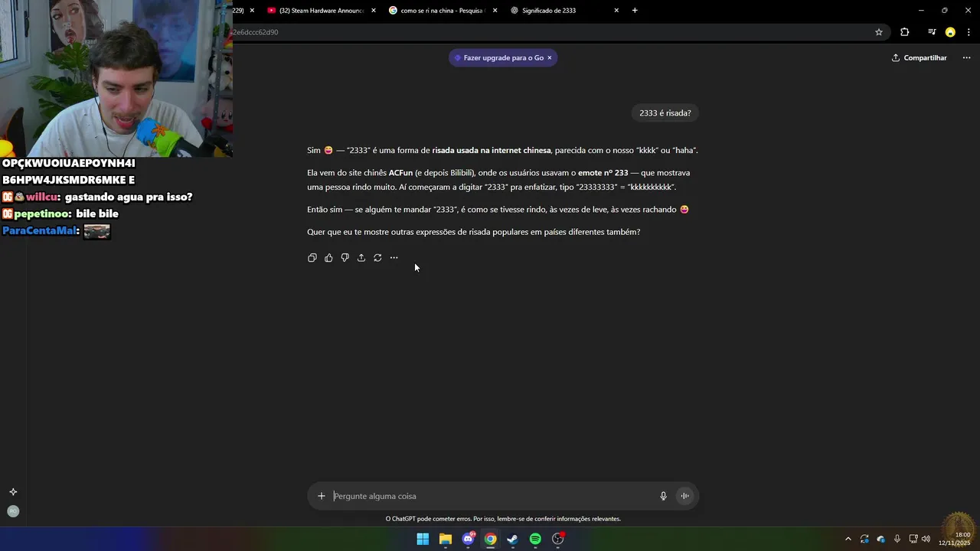This screenshot has width=980, height=551.
Task: Open Discord from the taskbar
Action: (468, 539)
